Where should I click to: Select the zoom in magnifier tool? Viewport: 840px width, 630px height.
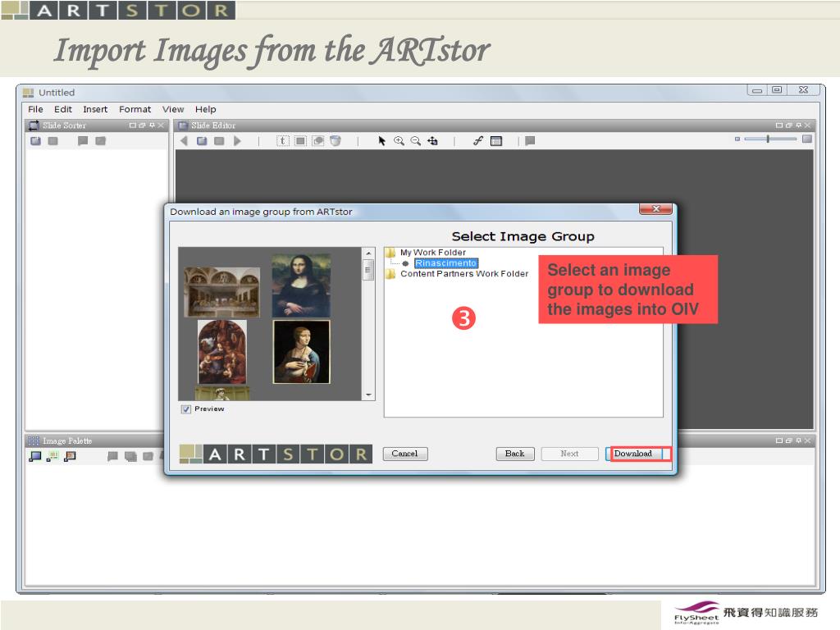point(399,141)
